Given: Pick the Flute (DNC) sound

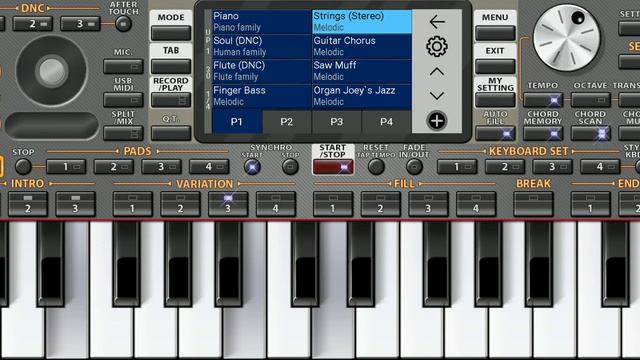Looking at the screenshot, I should tap(262, 71).
